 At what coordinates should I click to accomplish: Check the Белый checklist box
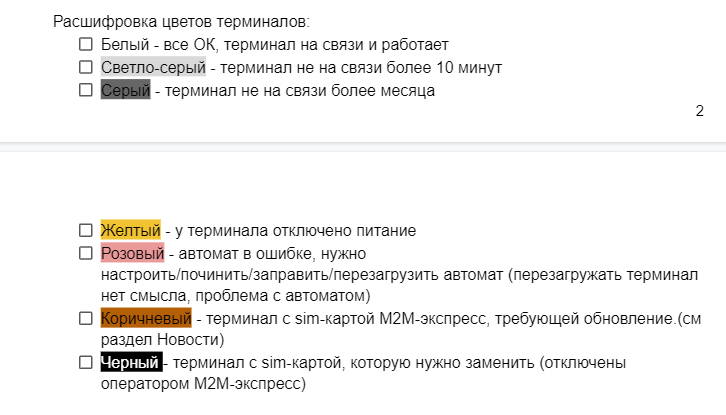click(x=85, y=45)
